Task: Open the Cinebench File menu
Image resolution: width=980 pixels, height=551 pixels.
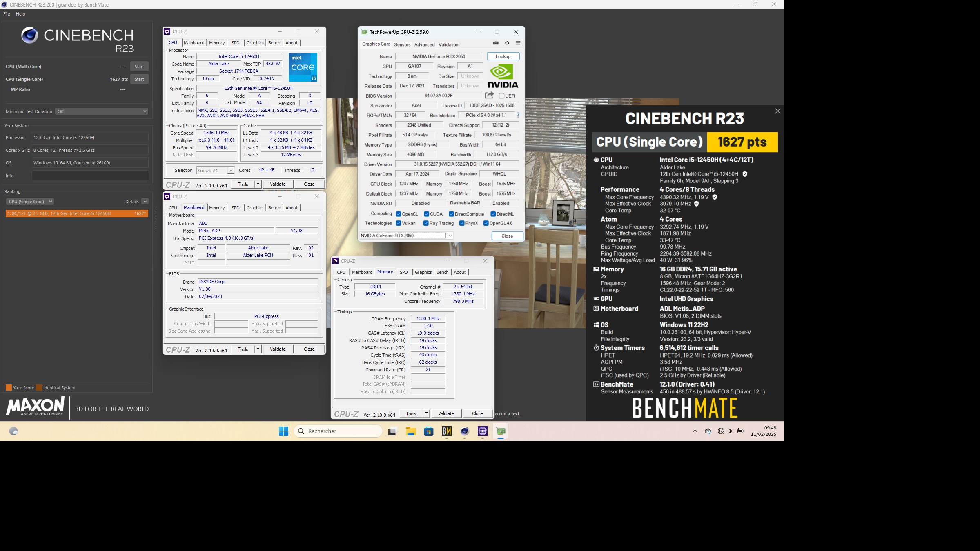Action: [x=7, y=14]
